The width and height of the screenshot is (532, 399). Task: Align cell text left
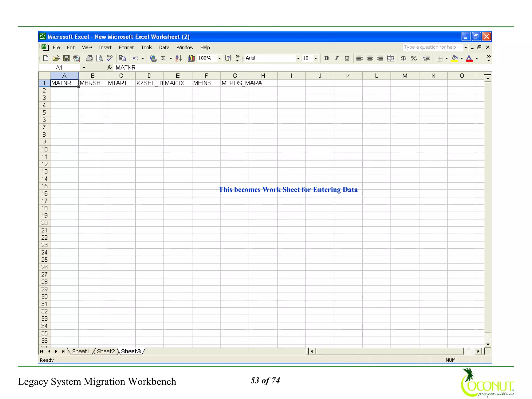tap(359, 58)
